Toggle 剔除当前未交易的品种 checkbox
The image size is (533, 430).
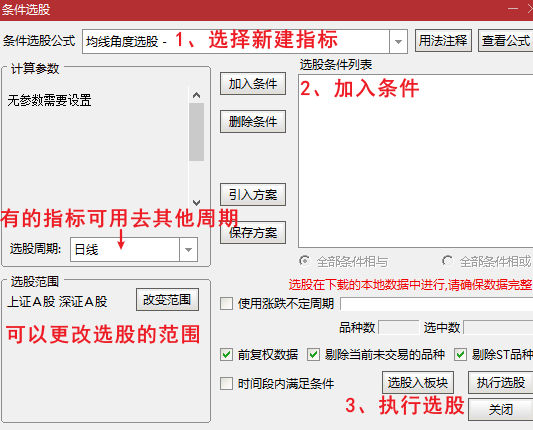coord(313,355)
